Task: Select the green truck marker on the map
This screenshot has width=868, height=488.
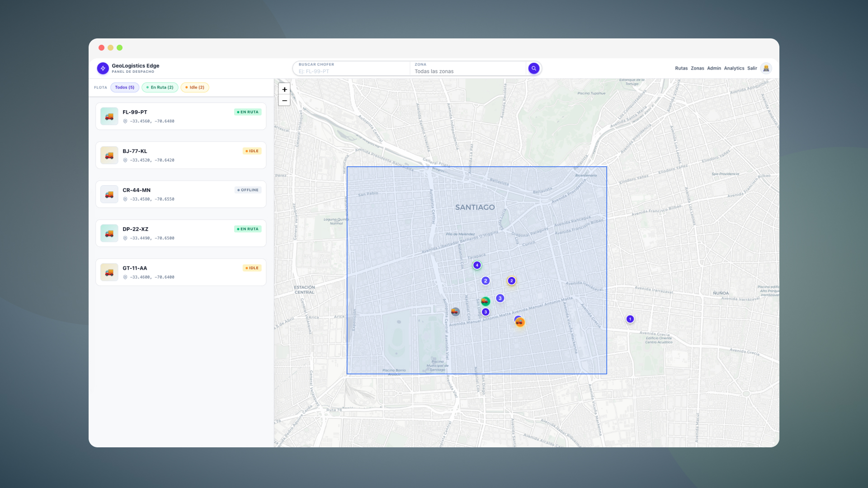Action: tap(485, 301)
